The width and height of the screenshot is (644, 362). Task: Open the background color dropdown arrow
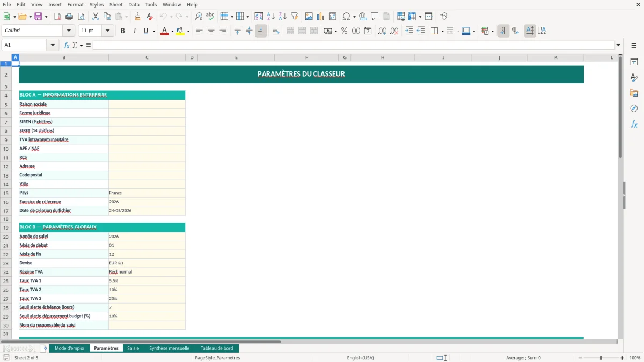pos(188,31)
